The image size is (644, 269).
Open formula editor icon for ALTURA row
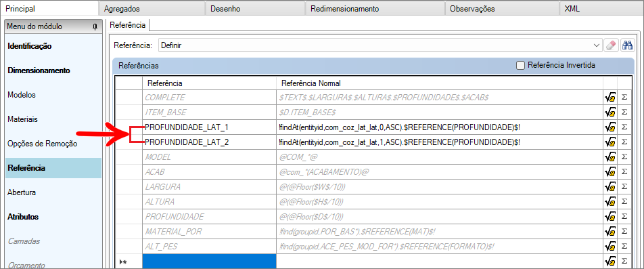tap(610, 201)
